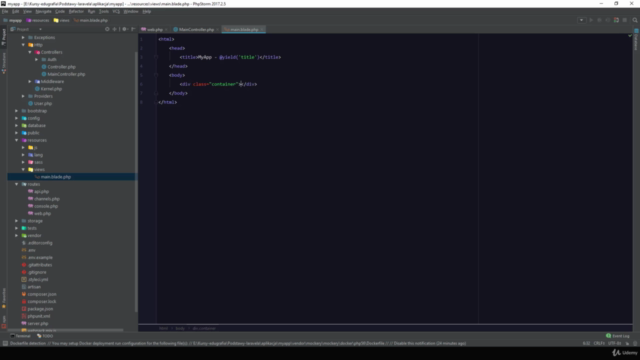The image size is (640, 360).
Task: Click the CRLF line separator in status bar
Action: 599,343
